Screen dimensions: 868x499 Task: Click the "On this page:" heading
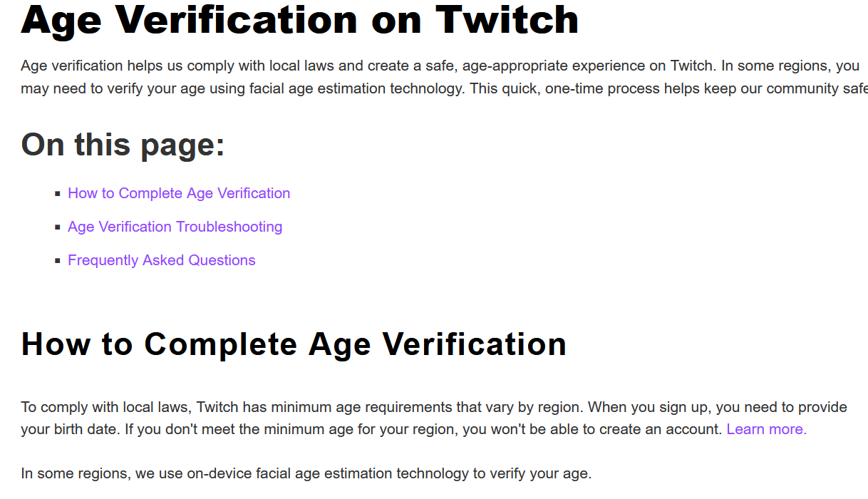coord(123,145)
